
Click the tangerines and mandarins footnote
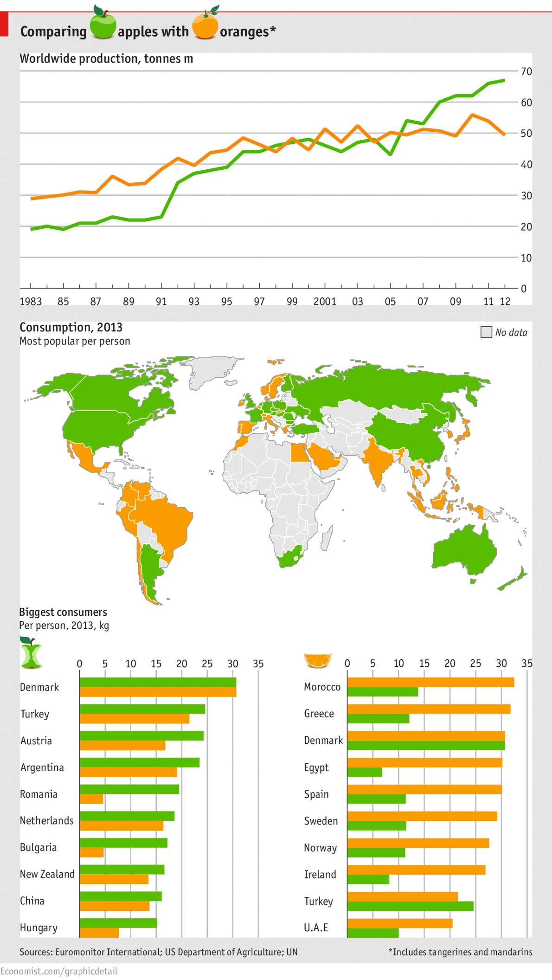tap(460, 952)
